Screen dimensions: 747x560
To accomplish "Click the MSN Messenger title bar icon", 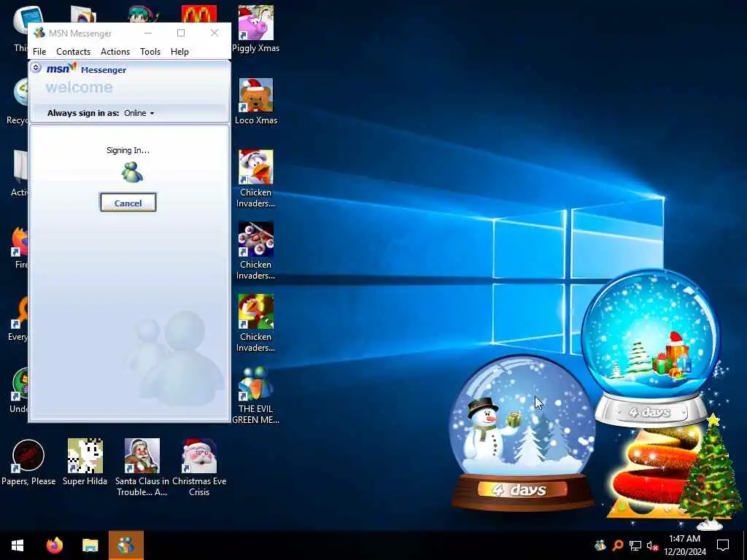I will pos(39,33).
